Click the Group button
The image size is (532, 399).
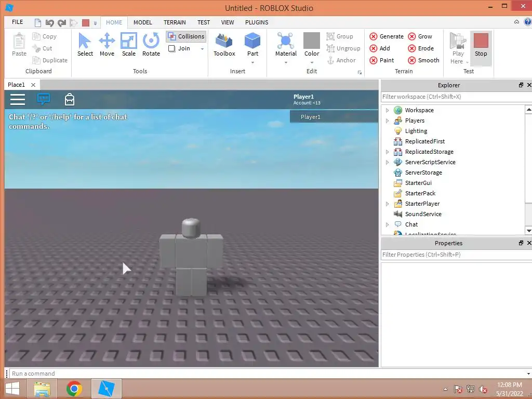coord(340,36)
